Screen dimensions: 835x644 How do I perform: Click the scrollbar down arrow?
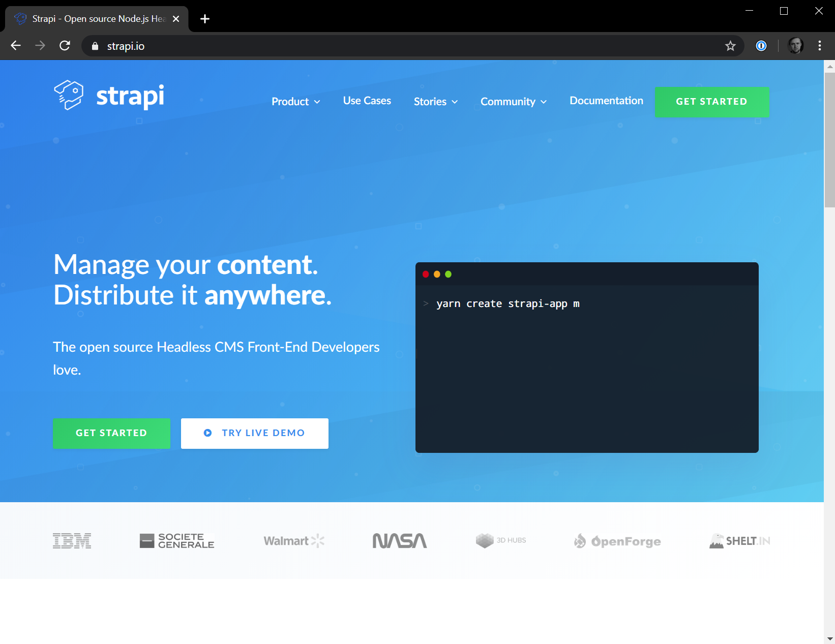pos(829,638)
